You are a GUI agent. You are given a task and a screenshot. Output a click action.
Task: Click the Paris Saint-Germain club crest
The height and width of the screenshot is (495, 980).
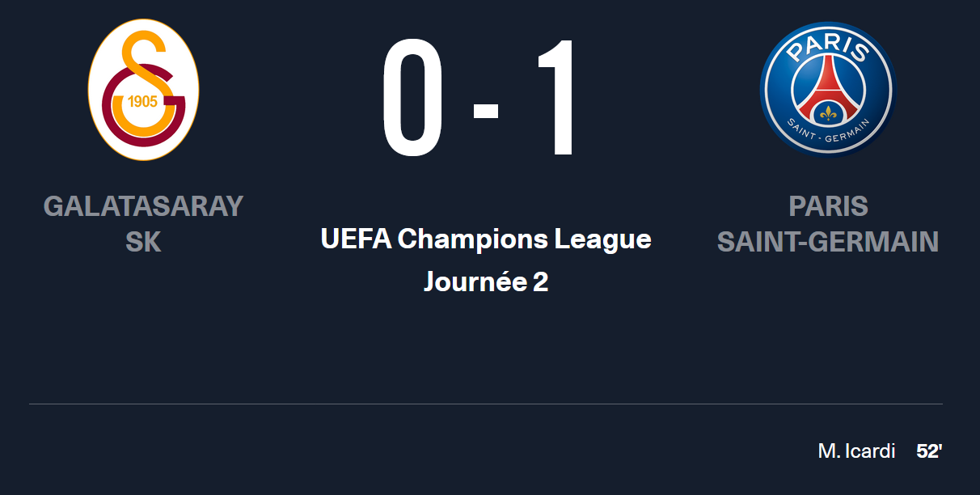[x=828, y=89]
